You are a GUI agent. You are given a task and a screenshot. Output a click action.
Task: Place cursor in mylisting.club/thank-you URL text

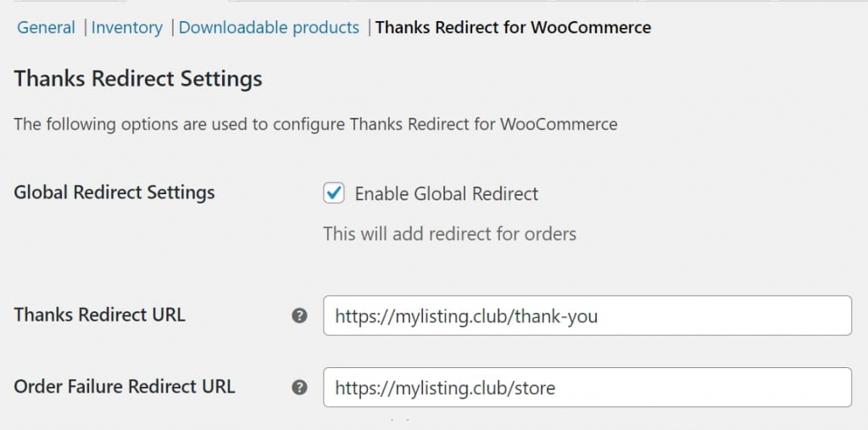[466, 316]
